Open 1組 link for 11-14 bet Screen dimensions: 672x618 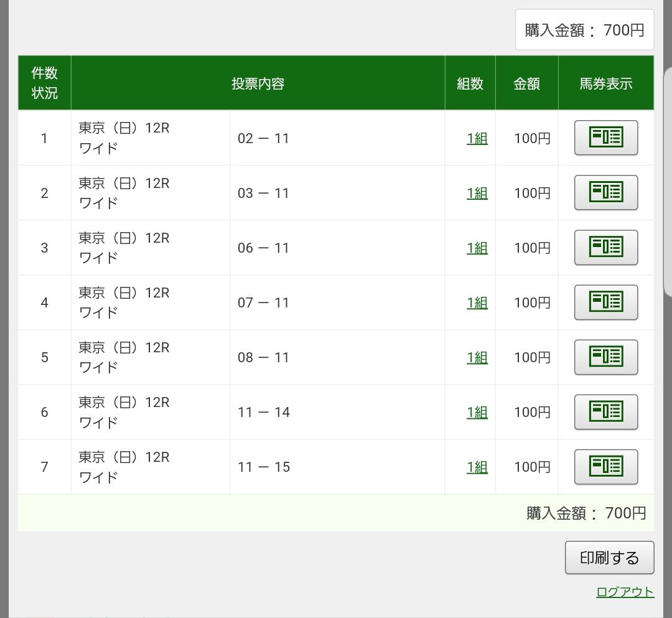(x=477, y=412)
